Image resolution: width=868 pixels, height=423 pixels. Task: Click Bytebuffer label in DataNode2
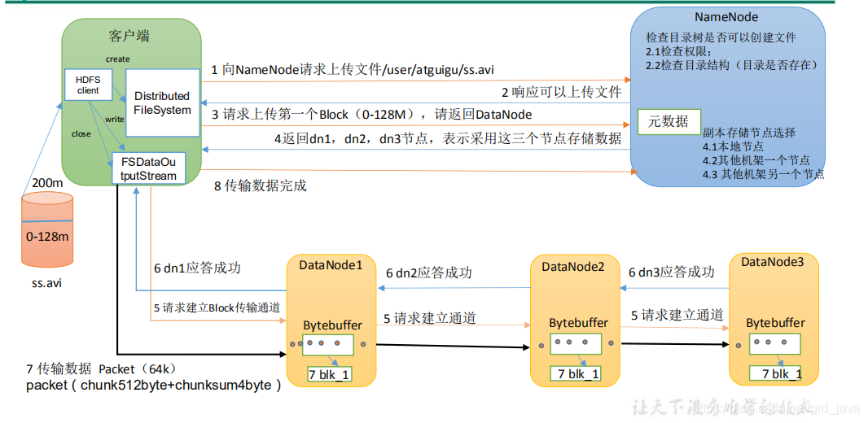(578, 322)
